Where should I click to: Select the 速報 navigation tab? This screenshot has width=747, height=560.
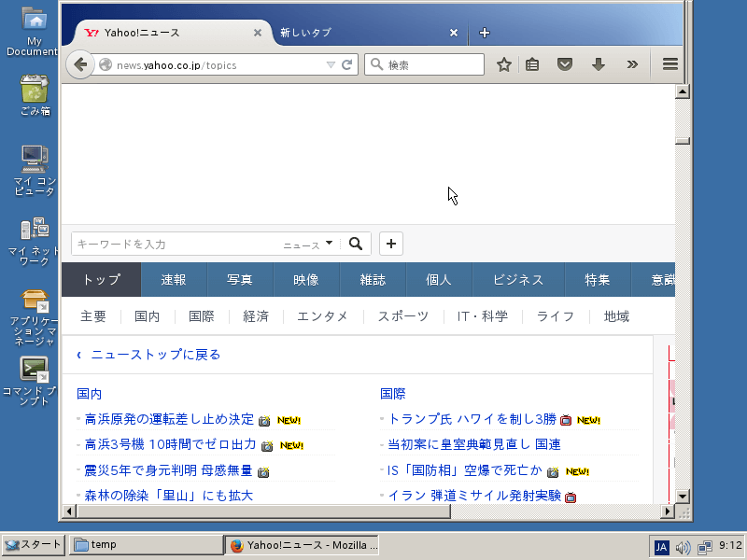click(x=174, y=279)
